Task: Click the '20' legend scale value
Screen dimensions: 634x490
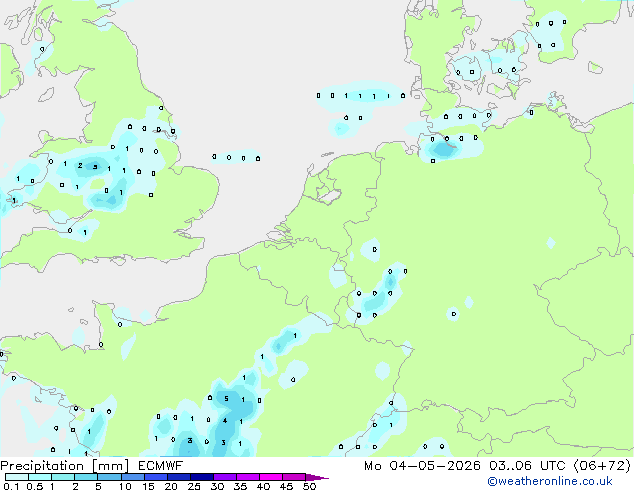Action: 171,486
